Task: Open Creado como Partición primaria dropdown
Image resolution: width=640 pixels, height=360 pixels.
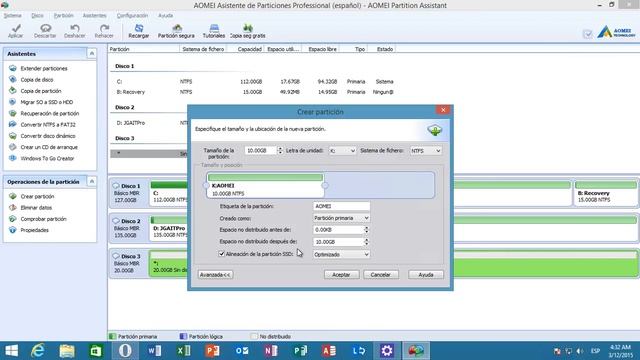Action: tap(341, 218)
